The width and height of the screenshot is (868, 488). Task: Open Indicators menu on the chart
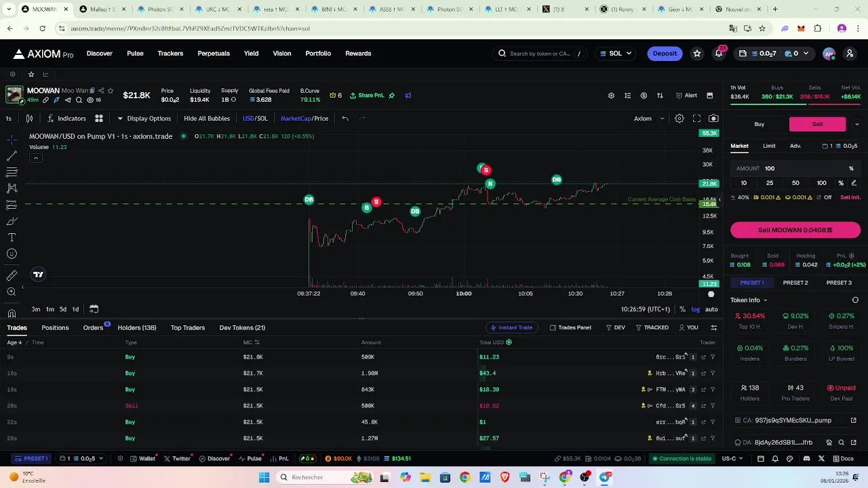click(x=66, y=119)
